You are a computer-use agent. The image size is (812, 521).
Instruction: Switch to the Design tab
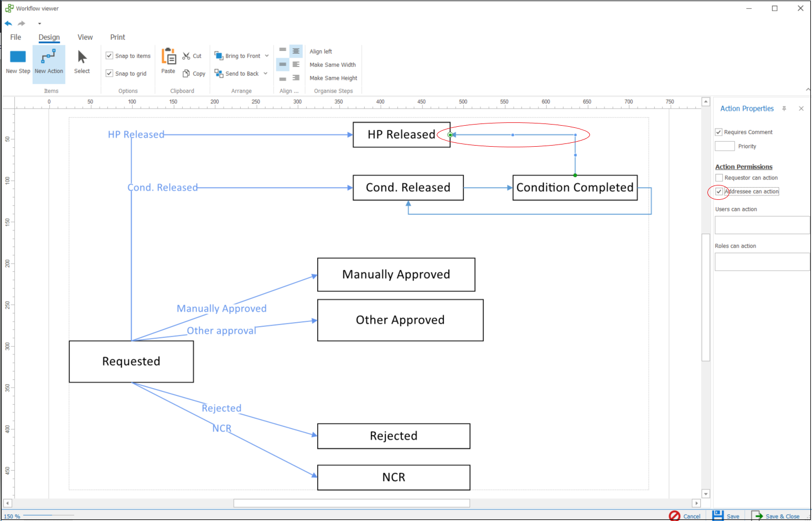pos(49,37)
